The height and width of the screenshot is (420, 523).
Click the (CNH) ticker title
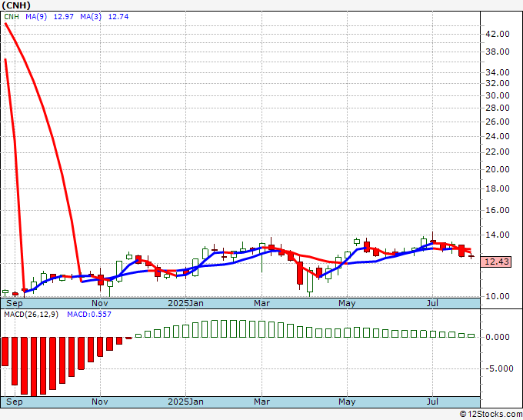click(x=17, y=5)
